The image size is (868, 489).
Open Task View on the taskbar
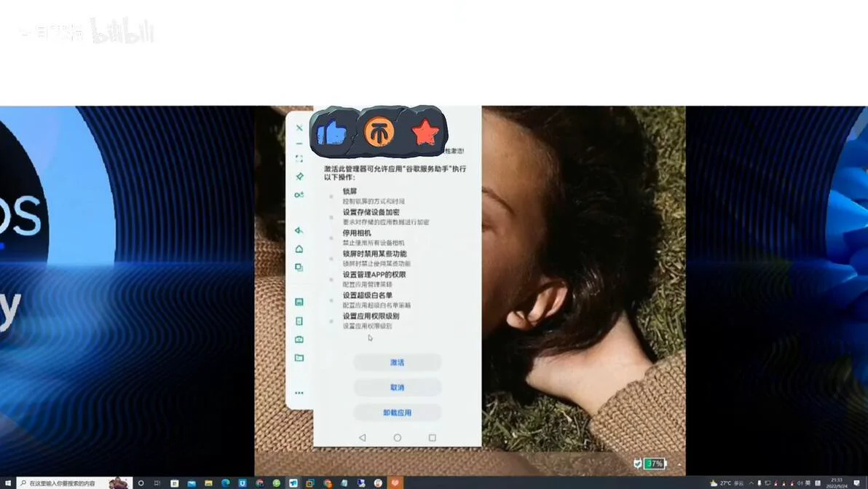tap(157, 483)
